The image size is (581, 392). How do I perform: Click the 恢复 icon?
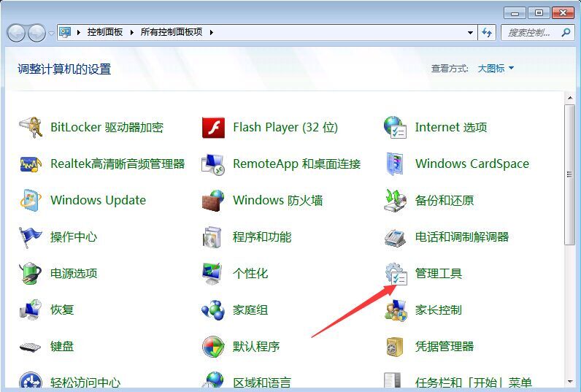[x=31, y=310]
